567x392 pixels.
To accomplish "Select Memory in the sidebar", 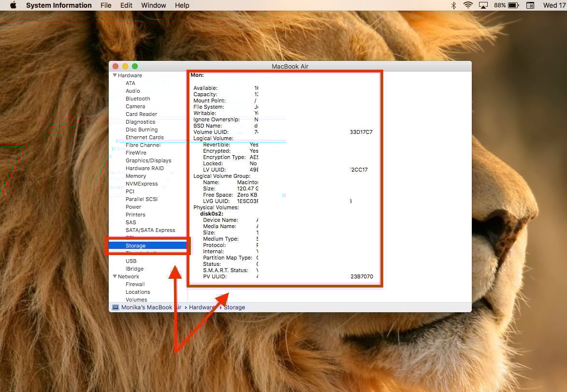I will (136, 176).
